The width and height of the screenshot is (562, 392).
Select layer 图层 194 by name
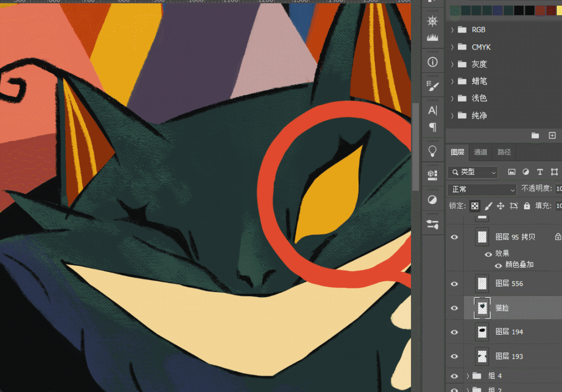click(509, 332)
